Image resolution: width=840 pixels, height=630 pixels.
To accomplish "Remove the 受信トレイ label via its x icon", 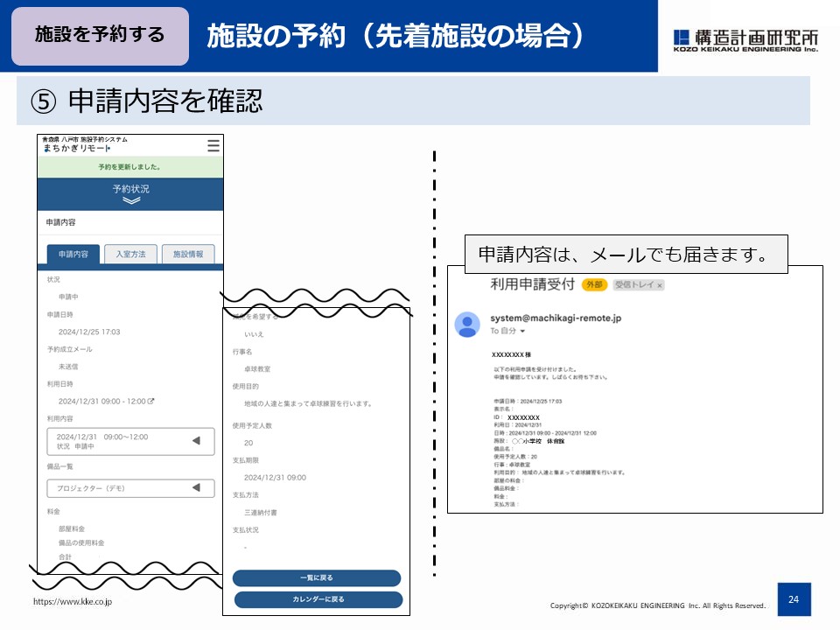I will [661, 286].
